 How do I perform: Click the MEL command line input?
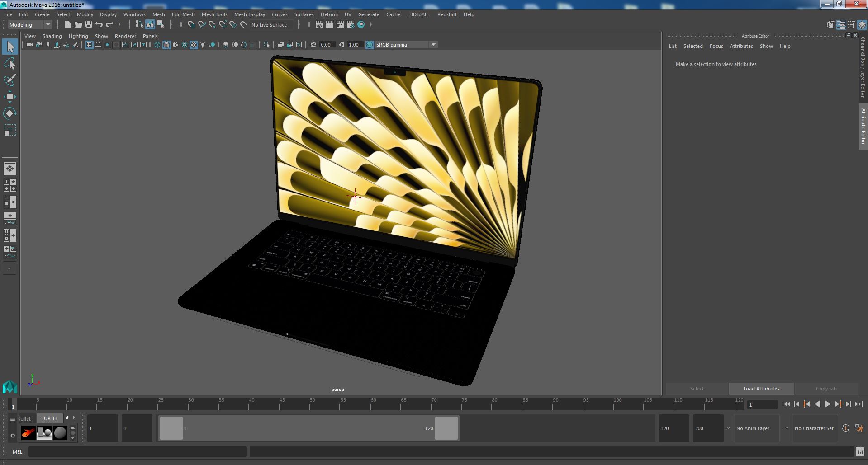click(138, 452)
